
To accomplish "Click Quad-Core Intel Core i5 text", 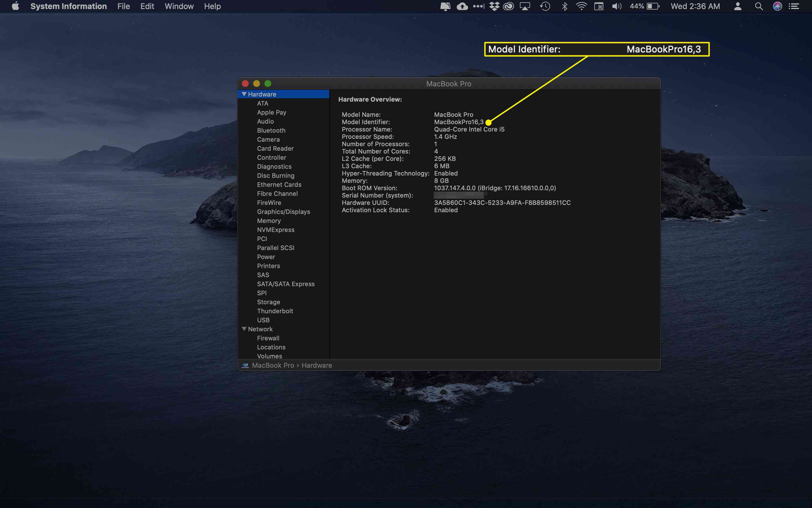I will point(469,129).
